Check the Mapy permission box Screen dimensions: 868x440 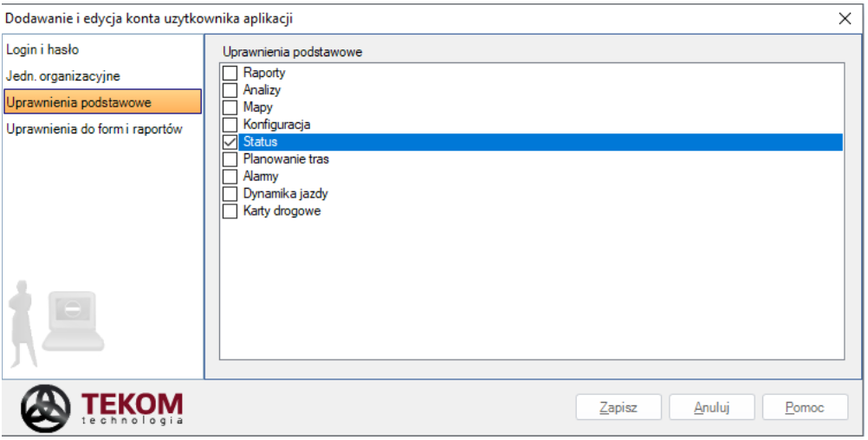pyautogui.click(x=230, y=107)
